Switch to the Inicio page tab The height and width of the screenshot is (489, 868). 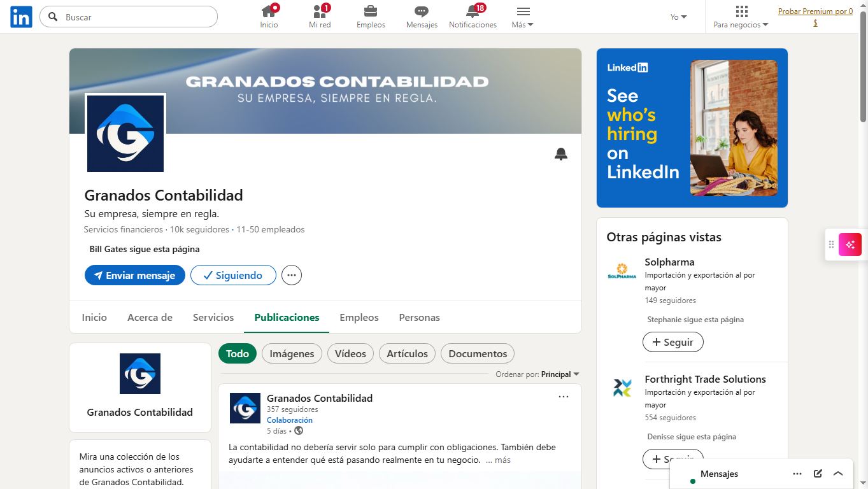point(94,317)
